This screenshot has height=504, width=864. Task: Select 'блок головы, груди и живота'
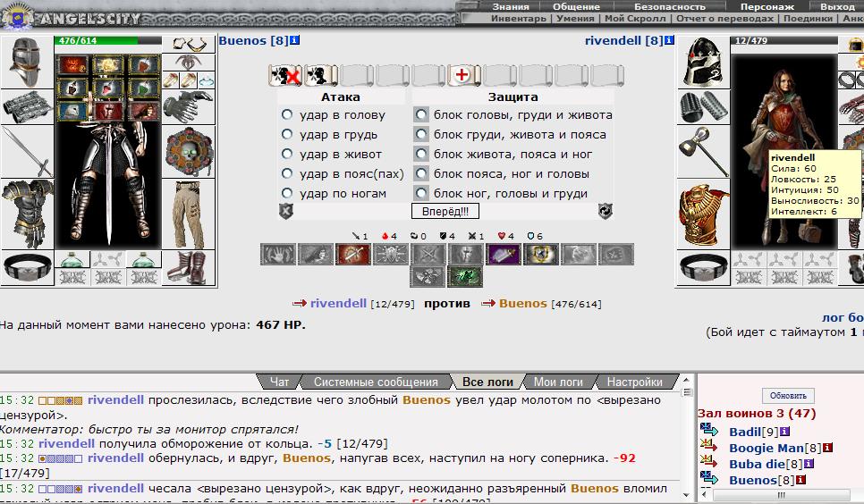(421, 114)
